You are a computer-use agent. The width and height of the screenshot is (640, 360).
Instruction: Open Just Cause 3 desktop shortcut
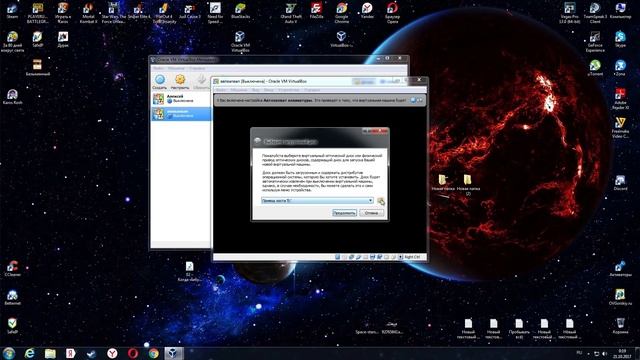tap(189, 10)
